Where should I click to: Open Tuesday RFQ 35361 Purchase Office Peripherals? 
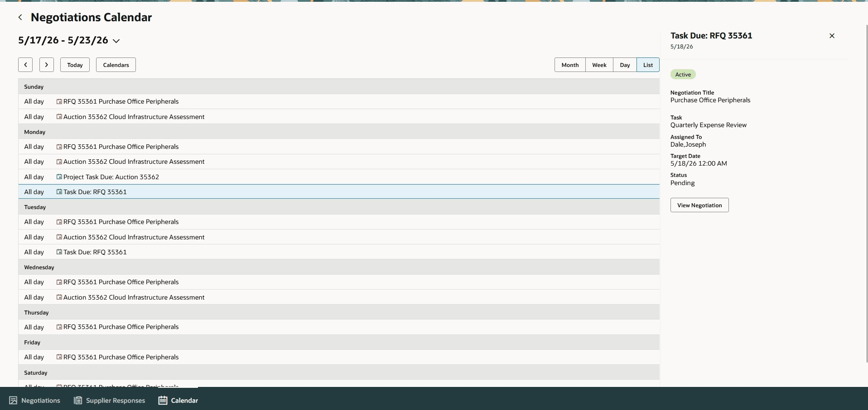(x=339, y=222)
